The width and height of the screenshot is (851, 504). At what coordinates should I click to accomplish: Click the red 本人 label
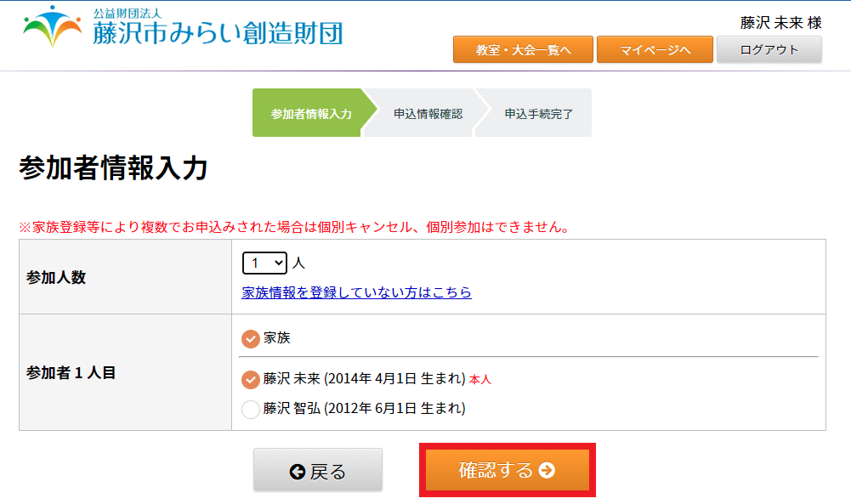[480, 380]
